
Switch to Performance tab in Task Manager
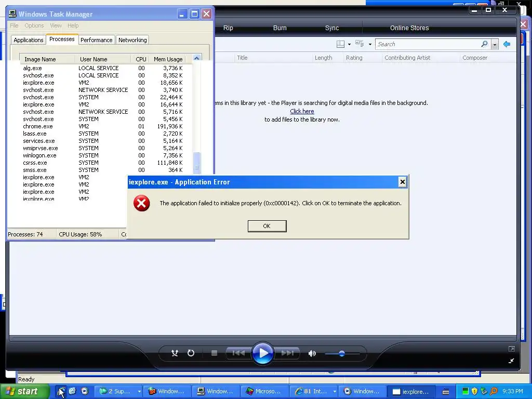tap(96, 40)
